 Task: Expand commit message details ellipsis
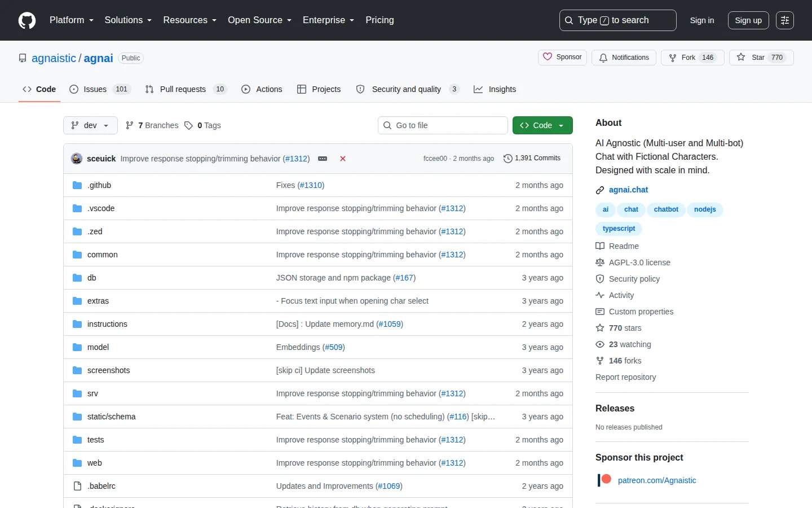click(x=323, y=159)
